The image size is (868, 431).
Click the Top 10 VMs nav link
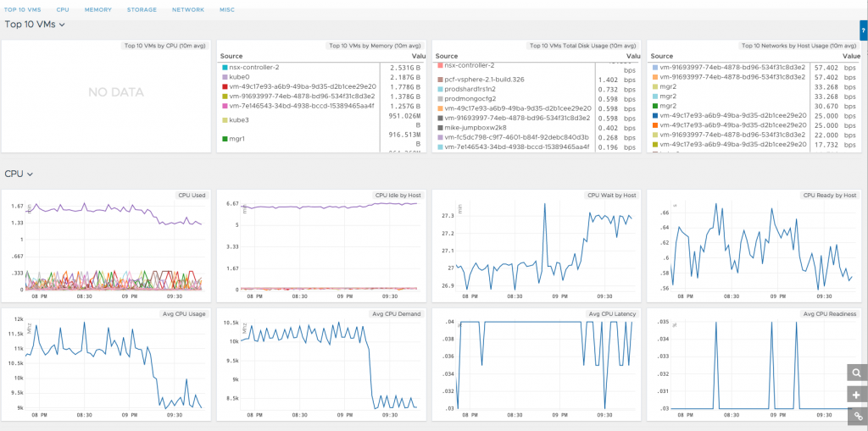pos(23,9)
